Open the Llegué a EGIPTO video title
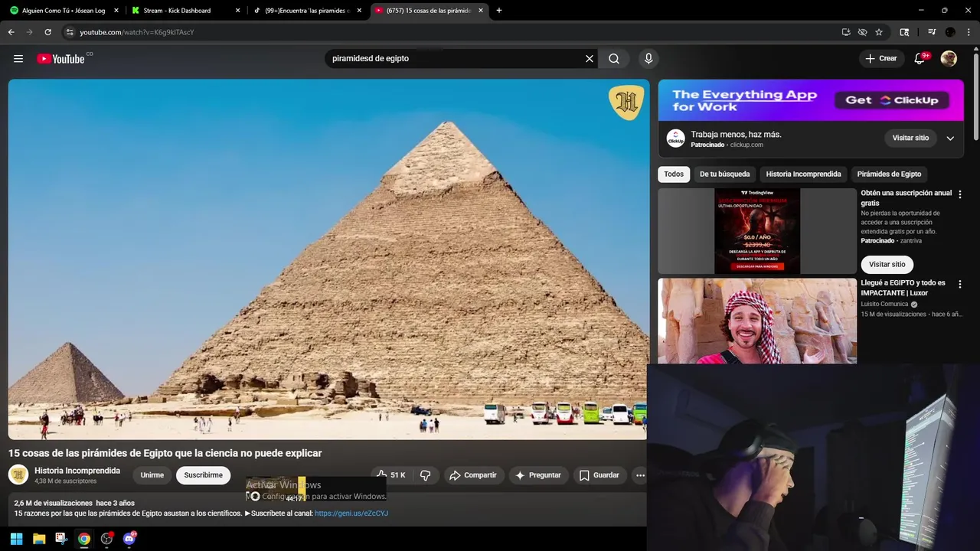The width and height of the screenshot is (980, 551). click(903, 288)
